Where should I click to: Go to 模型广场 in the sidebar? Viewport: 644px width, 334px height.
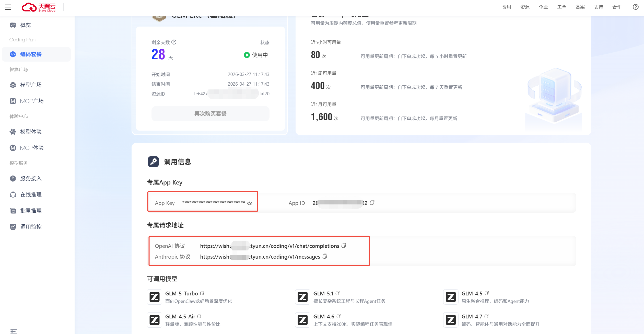(31, 85)
